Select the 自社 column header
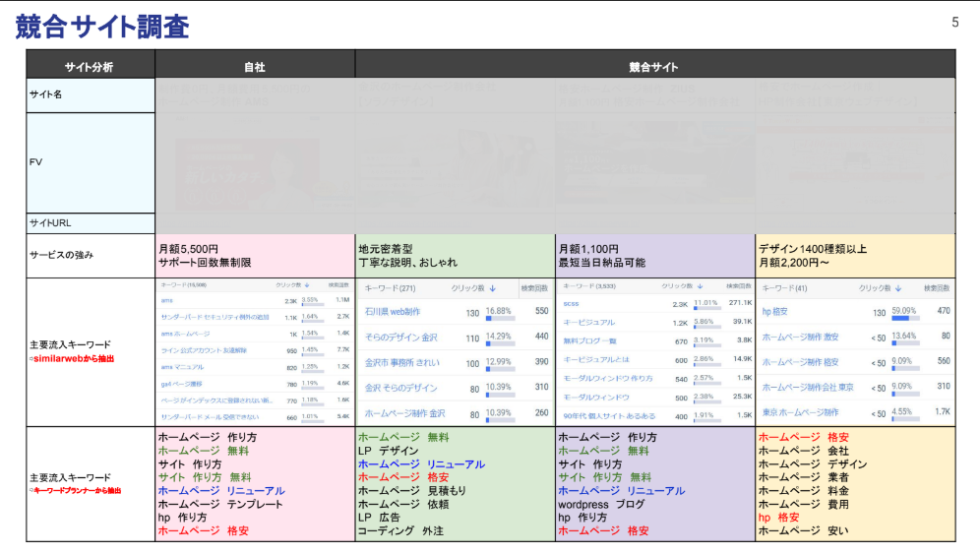980x554 pixels. pos(255,67)
